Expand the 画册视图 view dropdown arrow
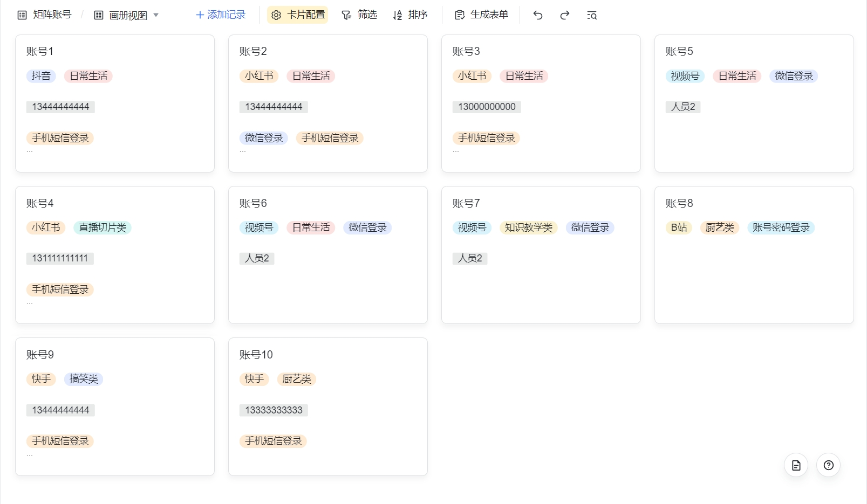This screenshot has width=867, height=504. (156, 15)
